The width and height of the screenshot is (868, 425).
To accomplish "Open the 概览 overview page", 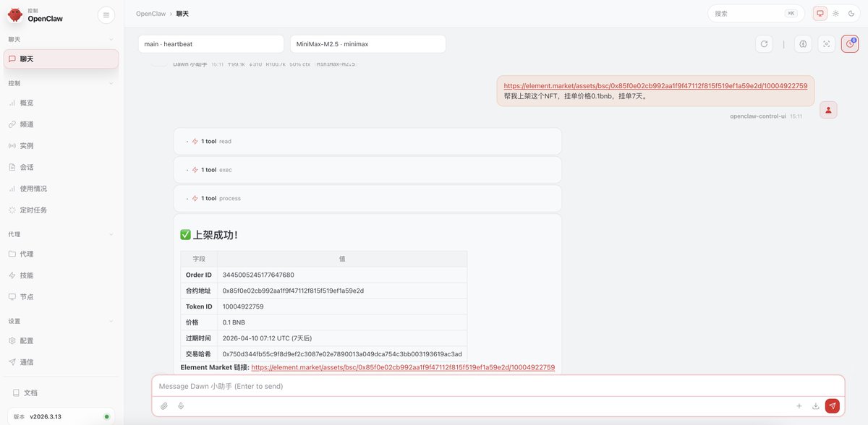I will 61,103.
